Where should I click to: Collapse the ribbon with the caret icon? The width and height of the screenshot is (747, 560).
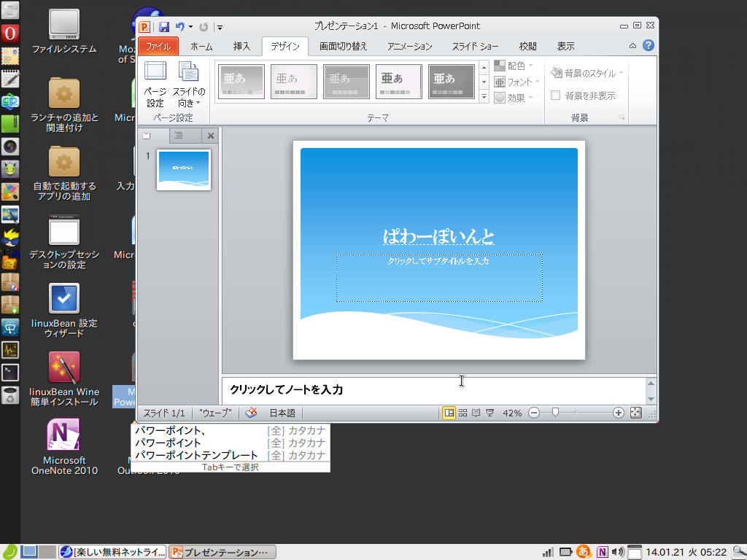(x=632, y=46)
